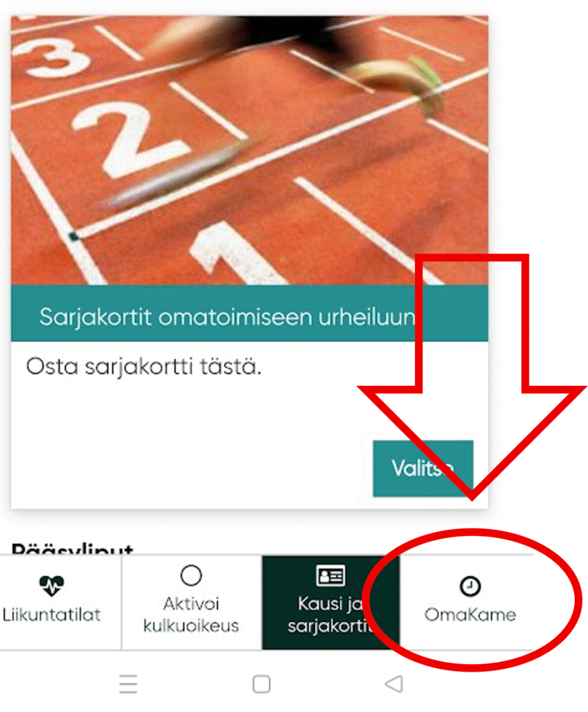Viewport: 588px width, 712px height.
Task: Click the heart pulse icon
Action: (51, 585)
